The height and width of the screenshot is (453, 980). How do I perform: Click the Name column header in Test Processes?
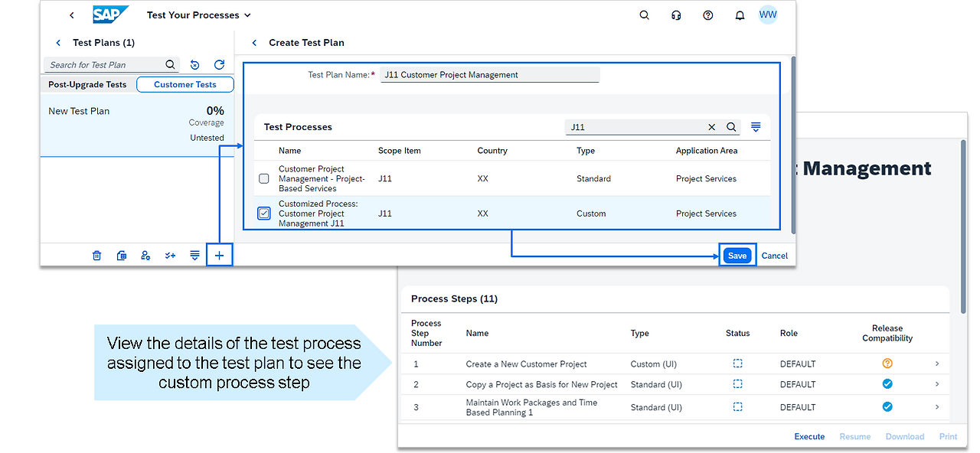point(290,151)
